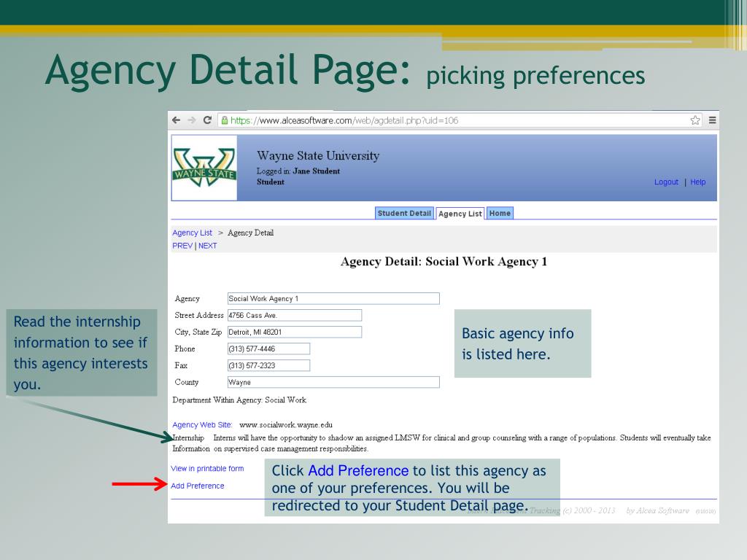Click the Agency List breadcrumb link
Image resolution: width=747 pixels, height=560 pixels.
point(193,233)
